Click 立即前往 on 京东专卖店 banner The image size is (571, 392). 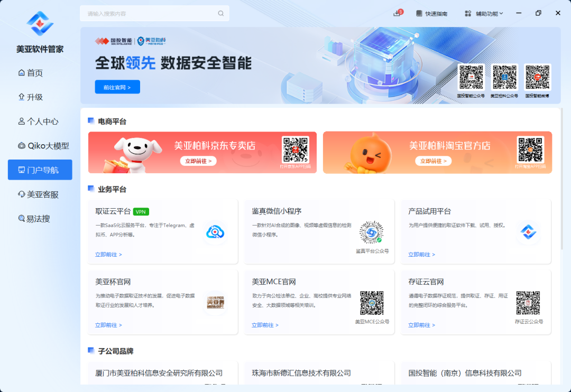(x=198, y=161)
